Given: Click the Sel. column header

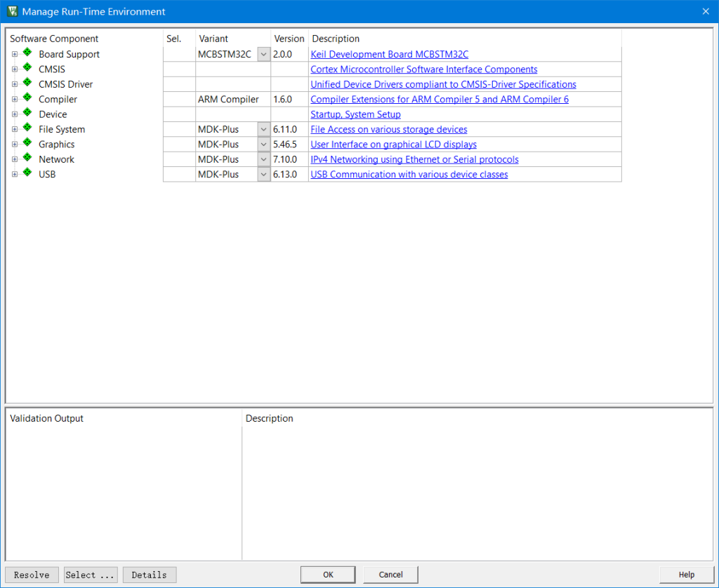Looking at the screenshot, I should [x=174, y=39].
